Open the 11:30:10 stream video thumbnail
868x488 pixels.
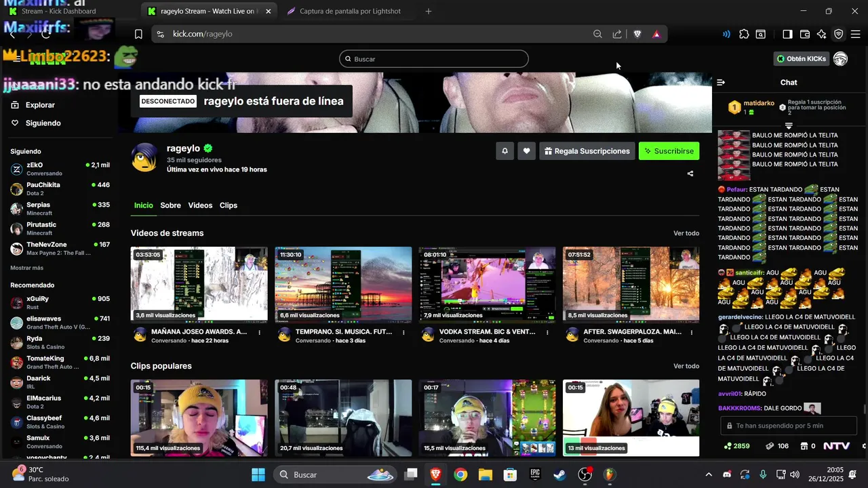[343, 284]
